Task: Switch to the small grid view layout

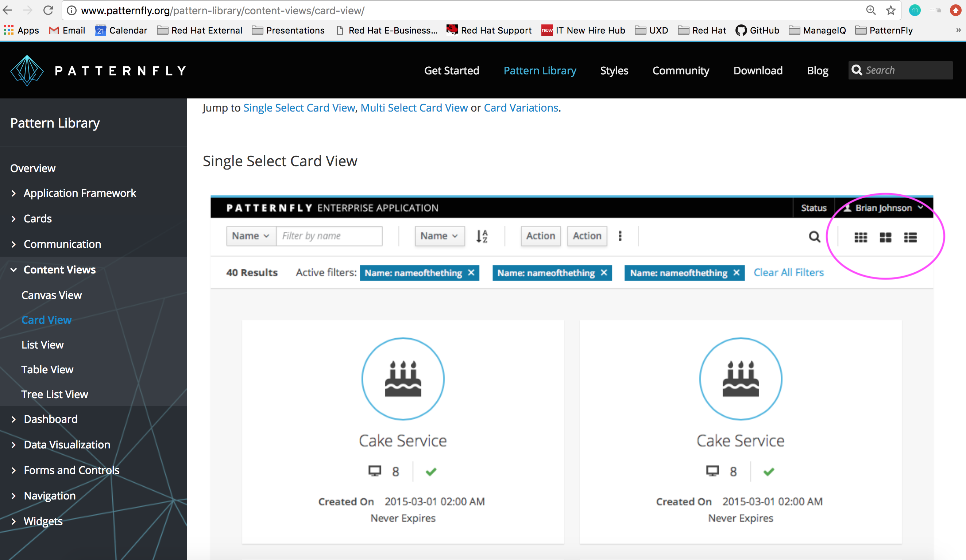Action: click(x=861, y=237)
